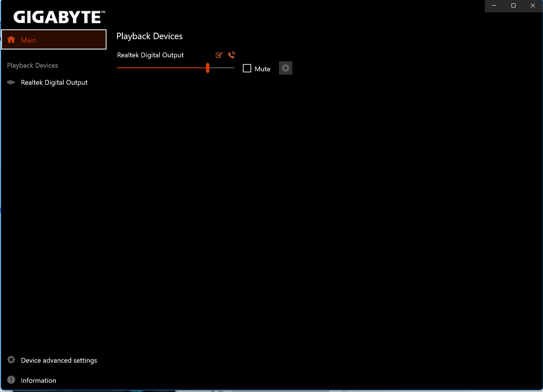Click the orange home icon beside Main

(x=11, y=40)
